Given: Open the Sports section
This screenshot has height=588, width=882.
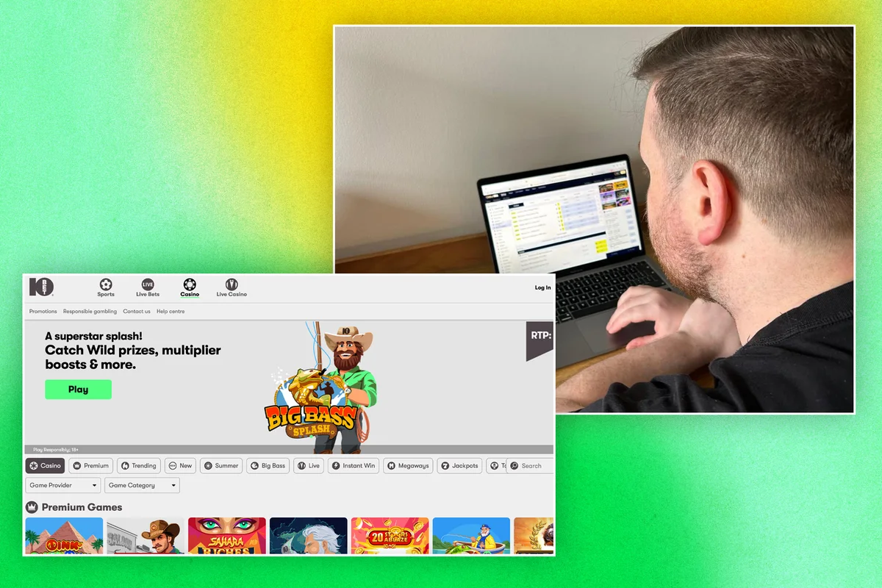Looking at the screenshot, I should click(x=106, y=287).
